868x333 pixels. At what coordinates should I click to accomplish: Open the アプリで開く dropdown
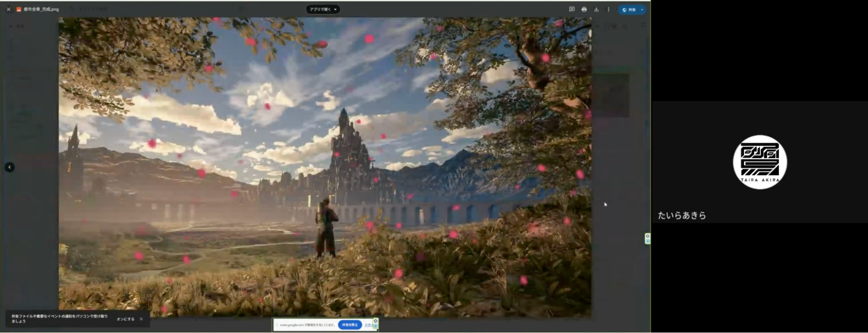[323, 9]
